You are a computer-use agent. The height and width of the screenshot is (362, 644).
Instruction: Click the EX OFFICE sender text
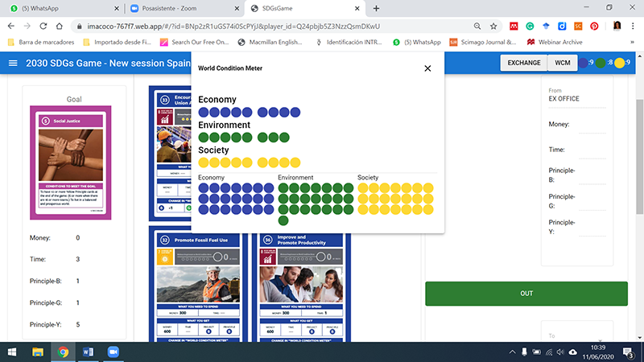click(564, 99)
